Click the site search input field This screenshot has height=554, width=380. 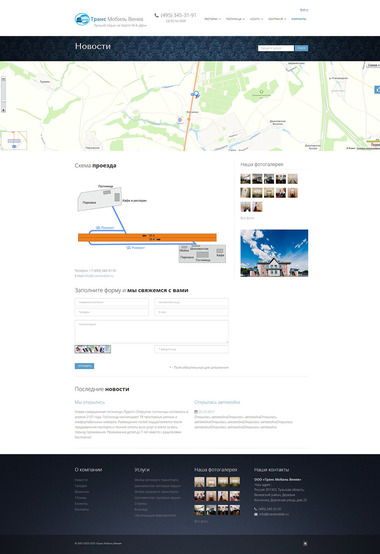point(276,48)
